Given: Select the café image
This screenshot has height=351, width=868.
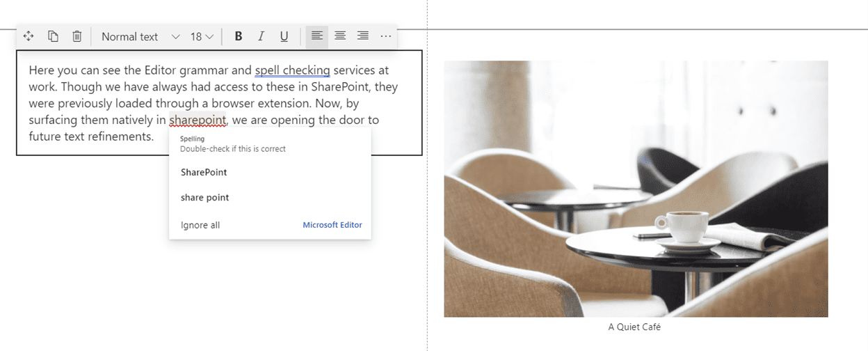Looking at the screenshot, I should click(636, 189).
